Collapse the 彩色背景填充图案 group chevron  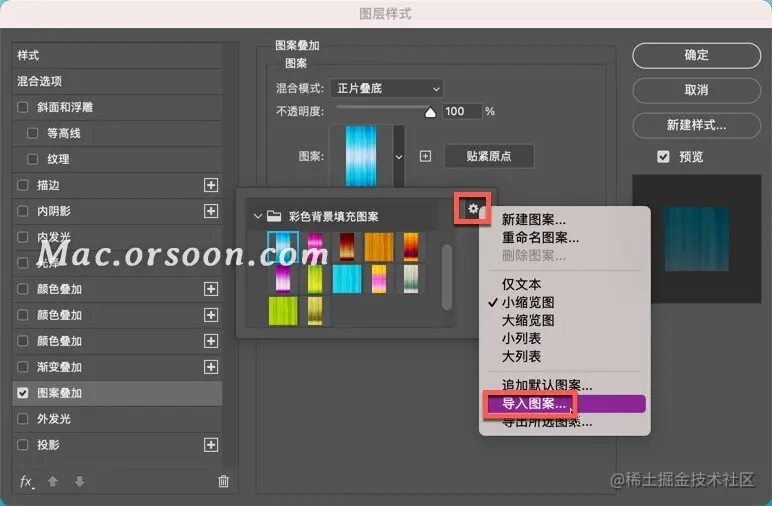pos(257,216)
